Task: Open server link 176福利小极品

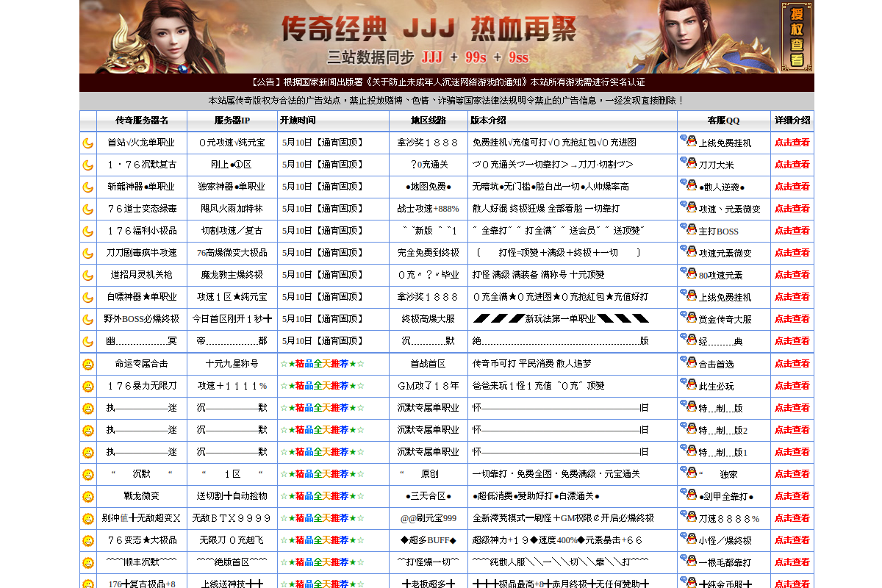Action: tap(141, 231)
